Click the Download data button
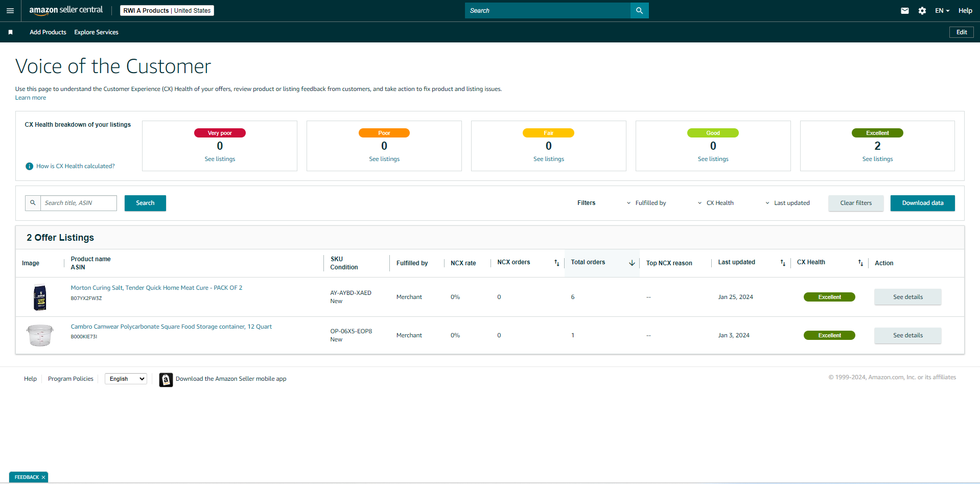The width and height of the screenshot is (980, 484). tap(922, 203)
